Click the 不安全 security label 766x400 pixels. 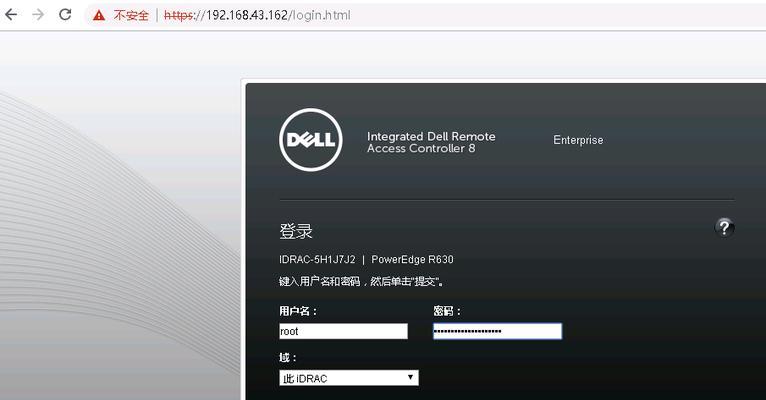point(131,16)
